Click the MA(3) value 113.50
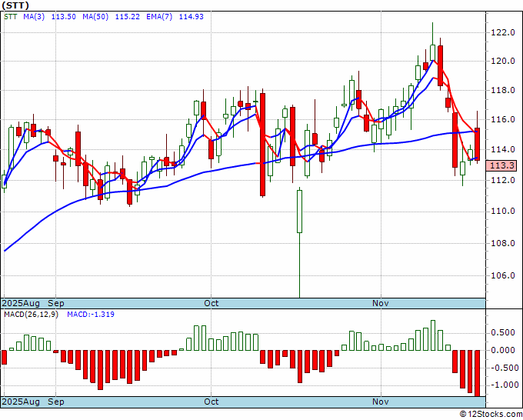Screen dimensions: 523x420 tap(63, 17)
